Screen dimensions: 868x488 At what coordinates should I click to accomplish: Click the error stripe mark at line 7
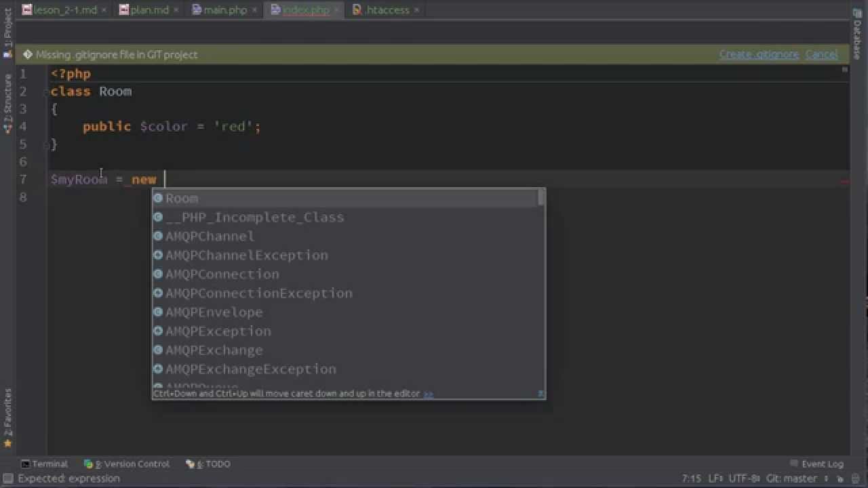coord(845,181)
